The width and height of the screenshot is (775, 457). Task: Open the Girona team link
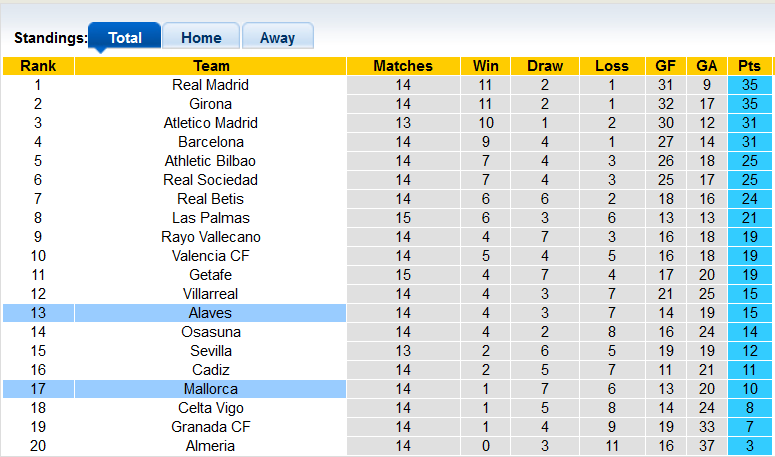[210, 104]
